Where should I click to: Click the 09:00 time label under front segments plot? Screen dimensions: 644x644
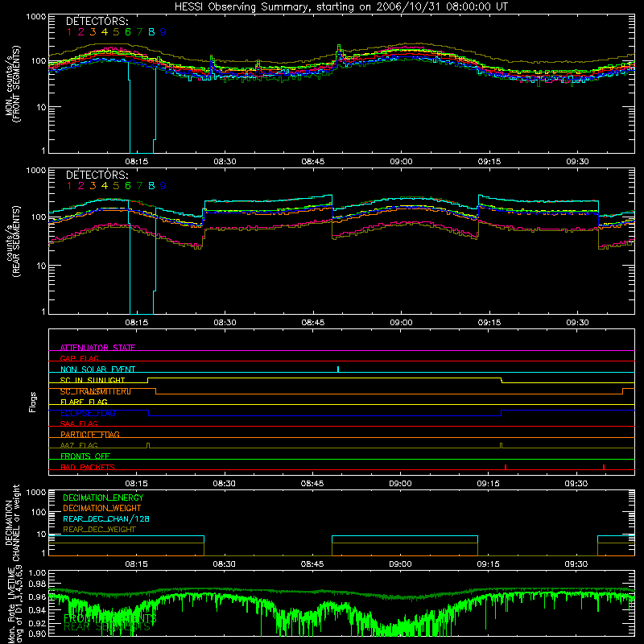(401, 162)
